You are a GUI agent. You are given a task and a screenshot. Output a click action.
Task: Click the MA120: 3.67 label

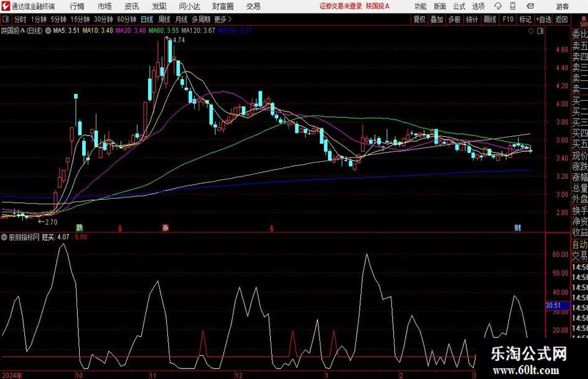coord(198,30)
